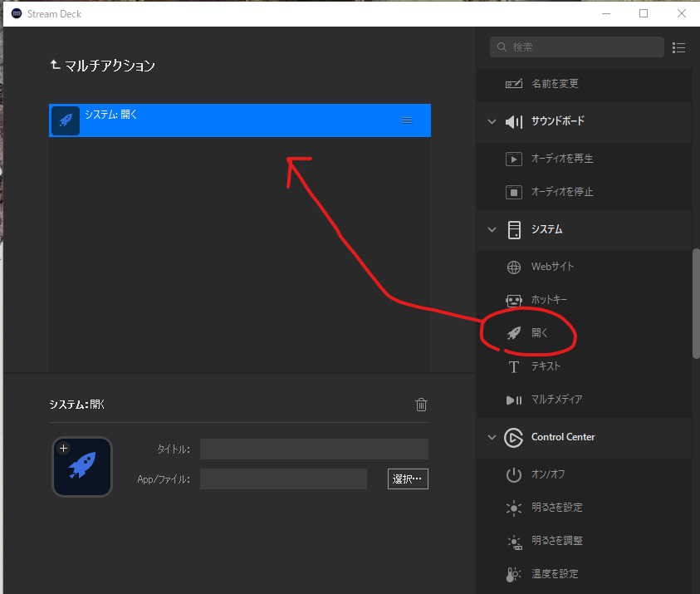Viewport: 700px width, 594px height.
Task: Click the サウンドボード category title
Action: 558,121
